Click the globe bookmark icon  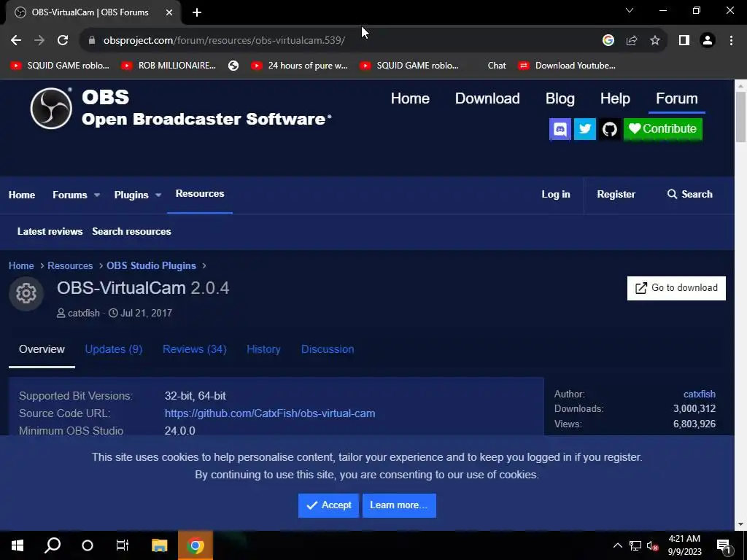click(233, 66)
